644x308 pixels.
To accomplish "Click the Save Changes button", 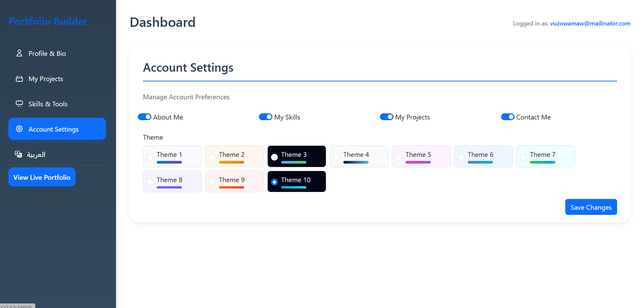I will click(x=591, y=207).
